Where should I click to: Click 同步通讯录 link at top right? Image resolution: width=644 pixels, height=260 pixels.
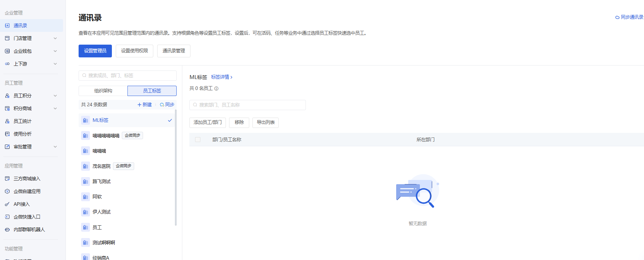coord(629,17)
